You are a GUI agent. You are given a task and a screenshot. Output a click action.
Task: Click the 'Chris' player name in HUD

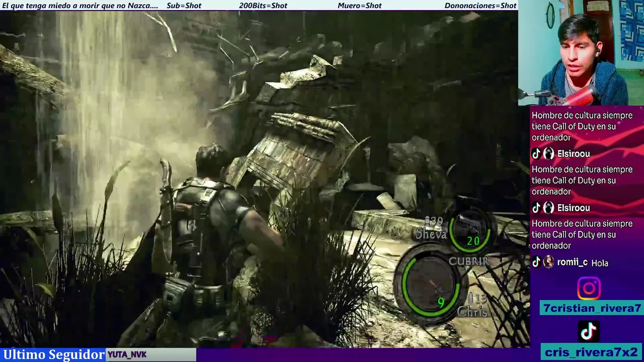[x=472, y=312]
